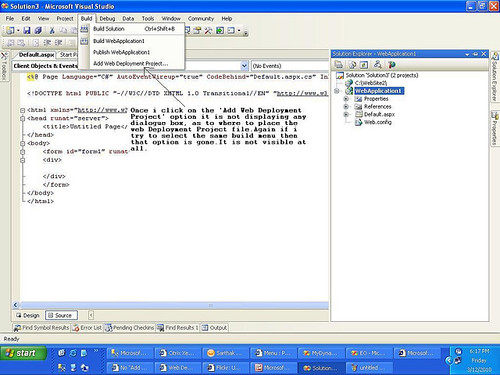Toggle the auto-hide pin in Solution Explorer
The height and width of the screenshot is (375, 500).
coord(476,54)
